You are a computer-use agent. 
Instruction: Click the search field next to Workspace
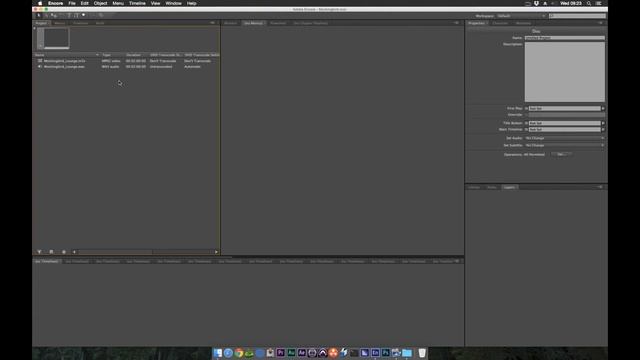[x=577, y=16]
